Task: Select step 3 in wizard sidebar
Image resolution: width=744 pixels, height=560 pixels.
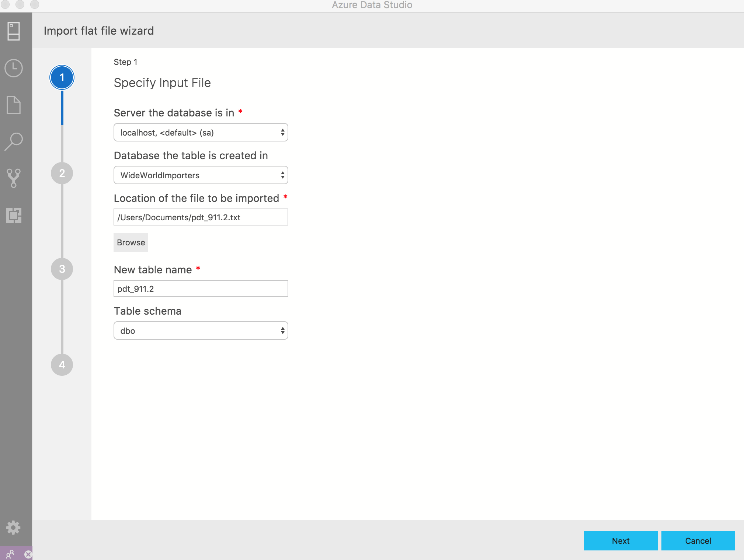Action: pos(62,269)
